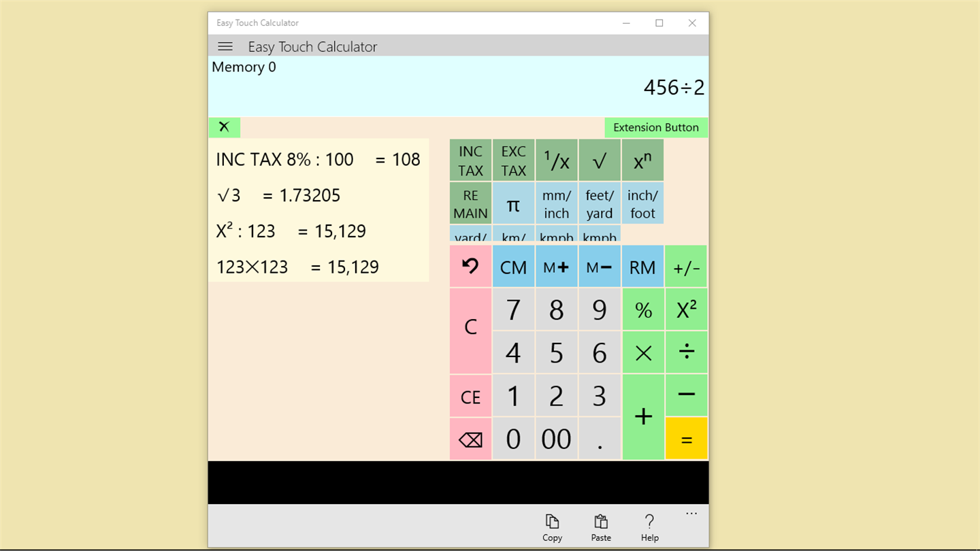Tap the x to the n power button
The height and width of the screenshot is (551, 980).
(x=642, y=161)
